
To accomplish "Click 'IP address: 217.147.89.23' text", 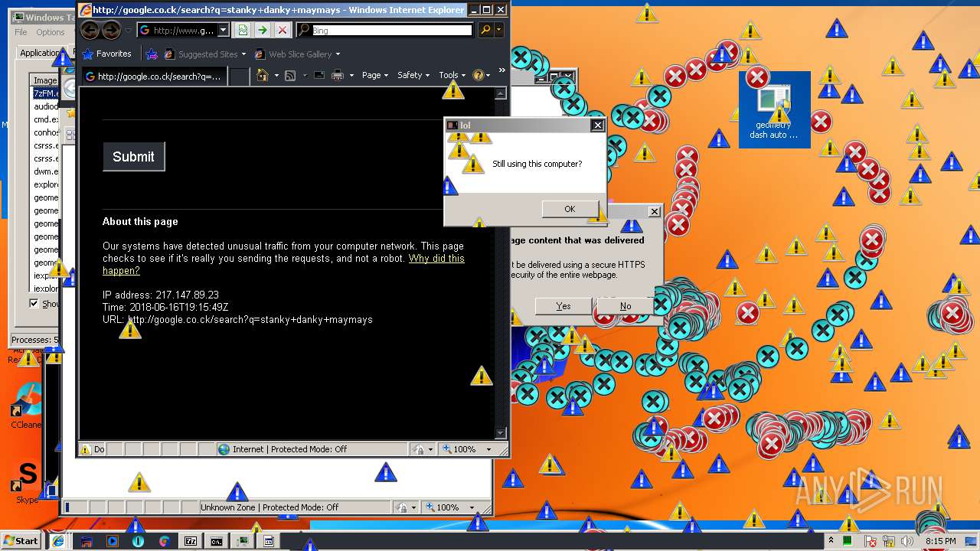I will [161, 295].
